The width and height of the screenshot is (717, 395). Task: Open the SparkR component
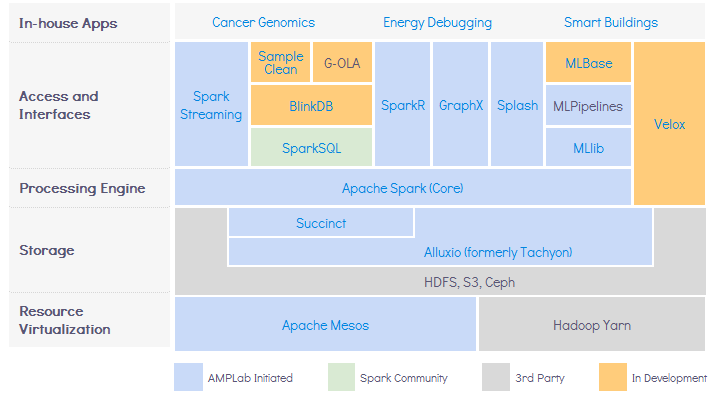[x=402, y=104]
